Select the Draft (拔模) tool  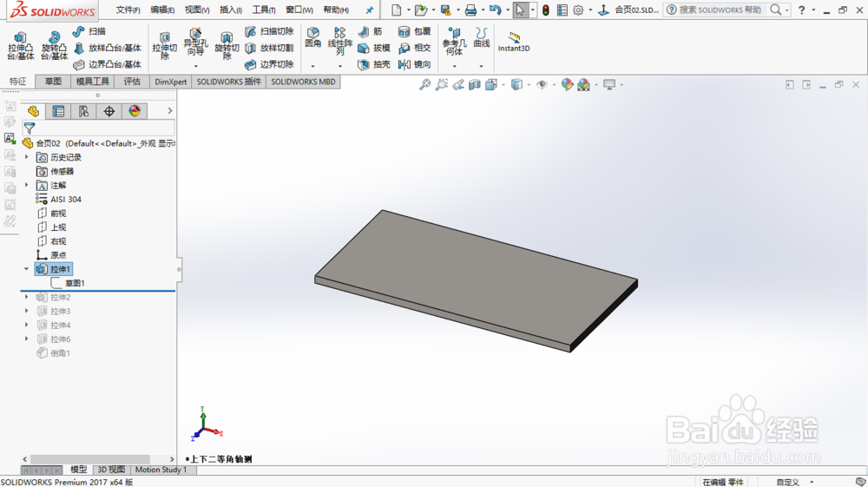pos(374,48)
